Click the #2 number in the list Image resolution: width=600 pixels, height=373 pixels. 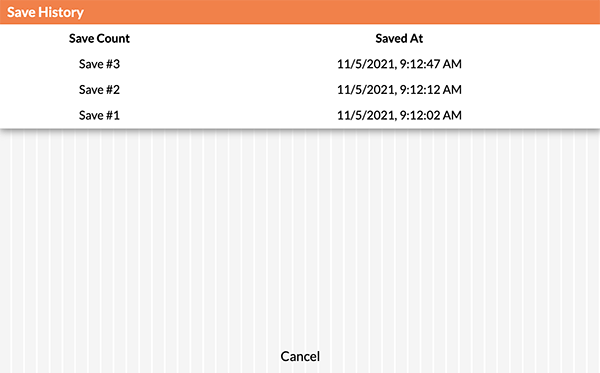pyautogui.click(x=113, y=90)
